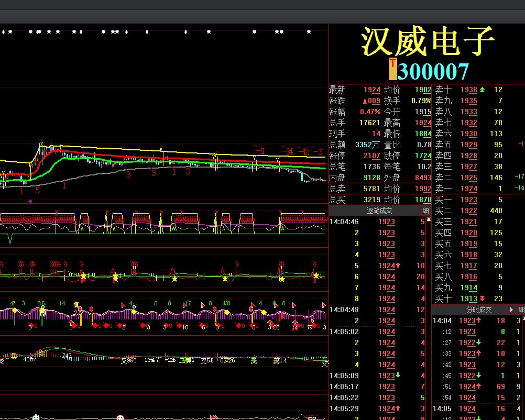Click the 14:05 row in 分时成交

pyautogui.click(x=477, y=408)
